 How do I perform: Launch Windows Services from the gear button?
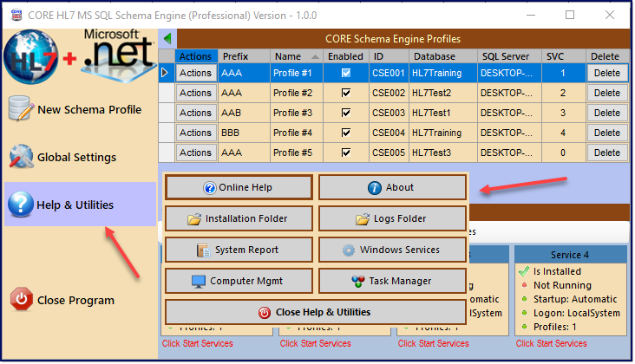coord(392,250)
